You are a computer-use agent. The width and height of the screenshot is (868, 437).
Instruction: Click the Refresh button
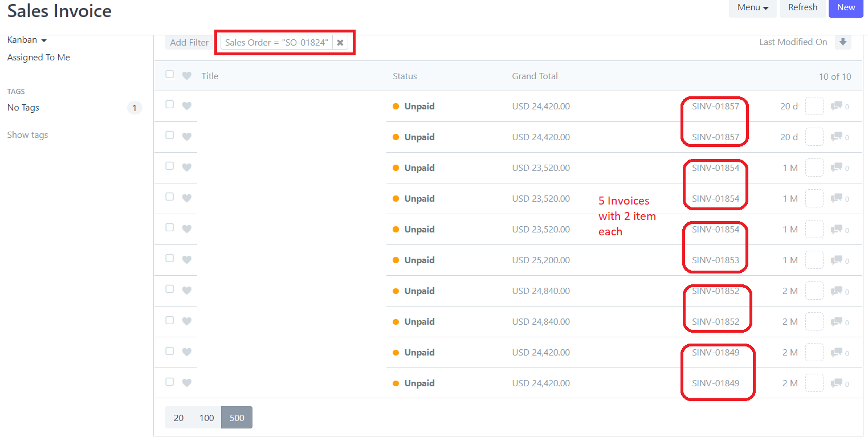(x=802, y=7)
